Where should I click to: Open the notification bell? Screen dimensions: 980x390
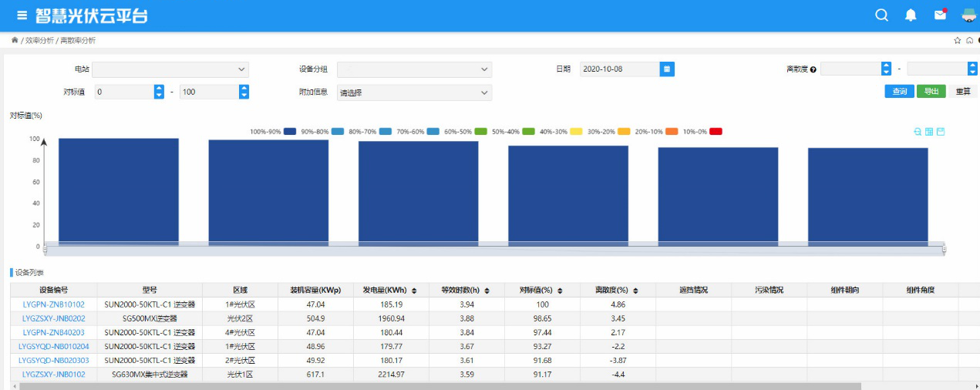click(911, 15)
